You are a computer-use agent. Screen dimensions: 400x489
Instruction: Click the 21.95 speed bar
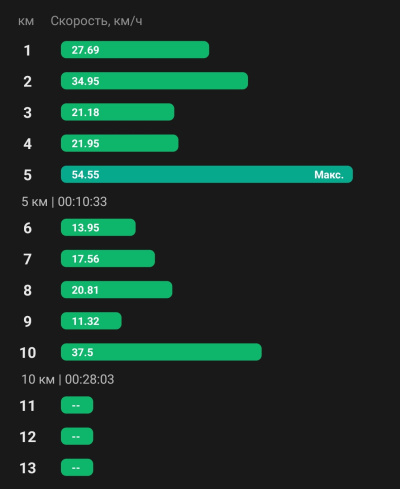coord(120,143)
